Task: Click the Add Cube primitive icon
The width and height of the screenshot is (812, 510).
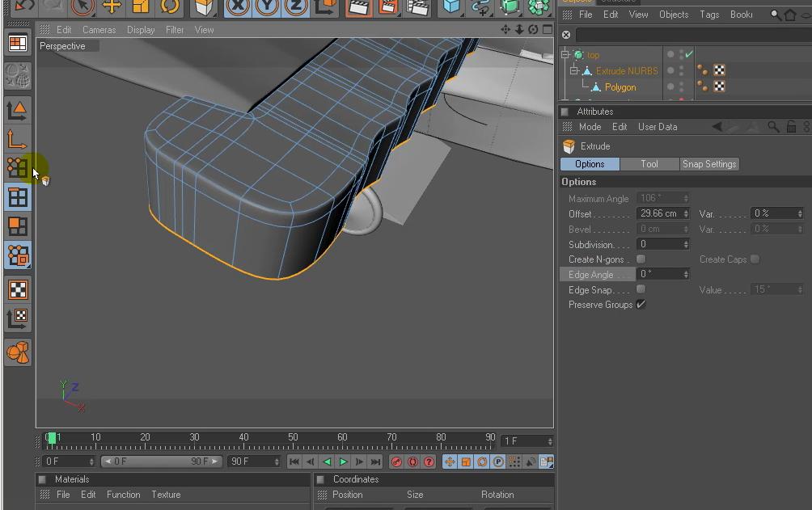Action: (x=452, y=7)
